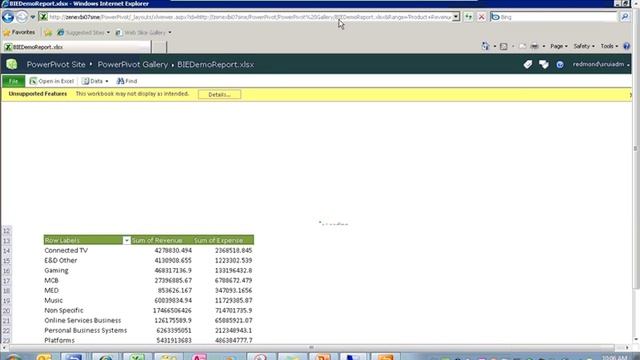Open the redmond user account menu
Viewport: 640px width, 360px height.
(x=600, y=64)
